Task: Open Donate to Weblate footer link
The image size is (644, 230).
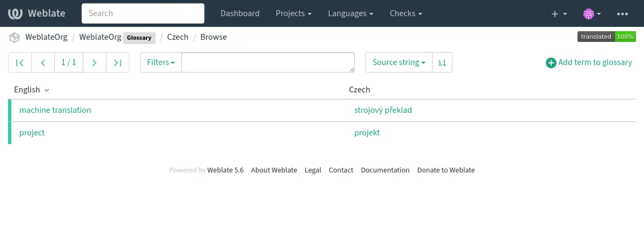Action: 446,170
